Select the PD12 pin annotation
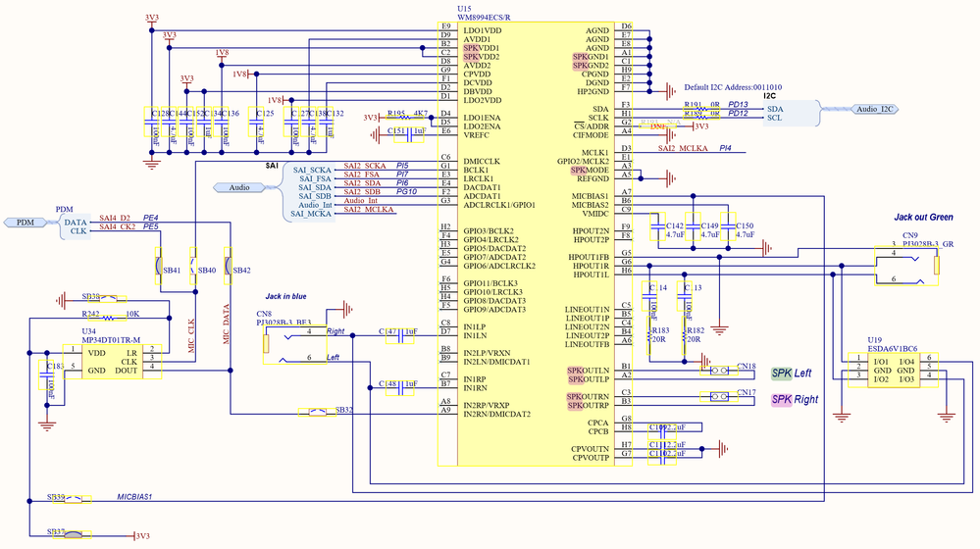Screen dimensions: 980x549 pyautogui.click(x=738, y=113)
